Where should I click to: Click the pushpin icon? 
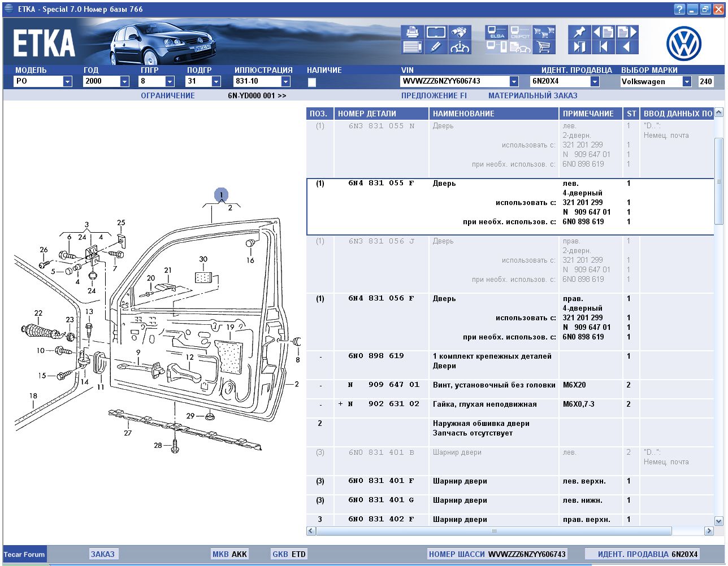(579, 32)
